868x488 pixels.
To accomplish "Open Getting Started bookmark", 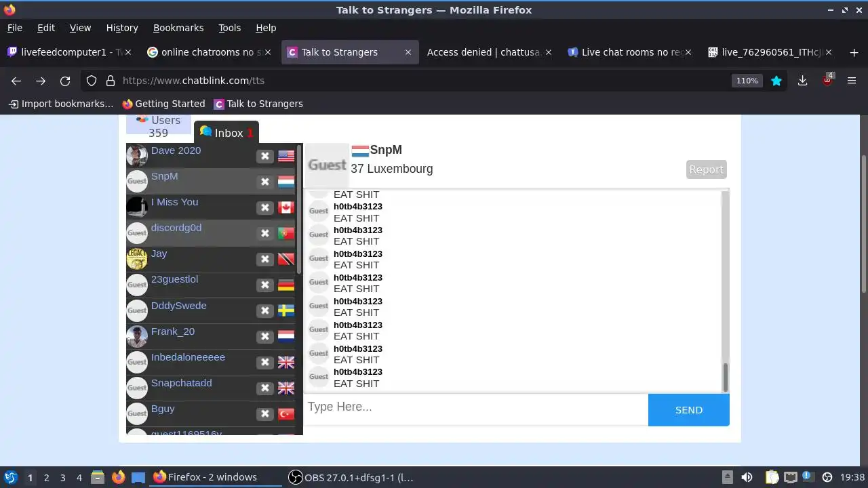I will (163, 104).
